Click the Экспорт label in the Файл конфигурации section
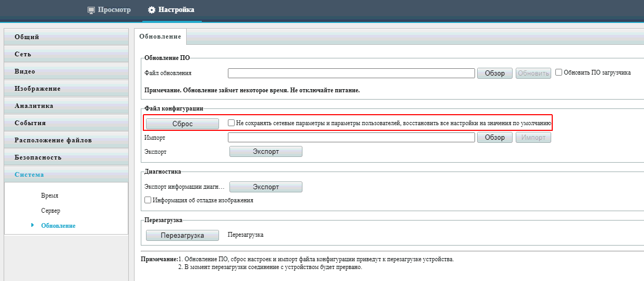 pyautogui.click(x=155, y=152)
